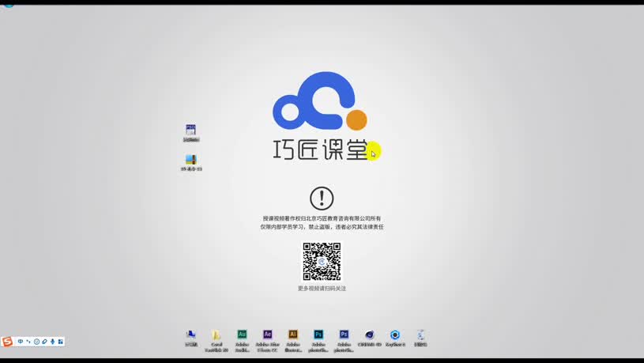This screenshot has width=644, height=363.
Task: Open the This PC desktop shortcut
Action: click(191, 338)
